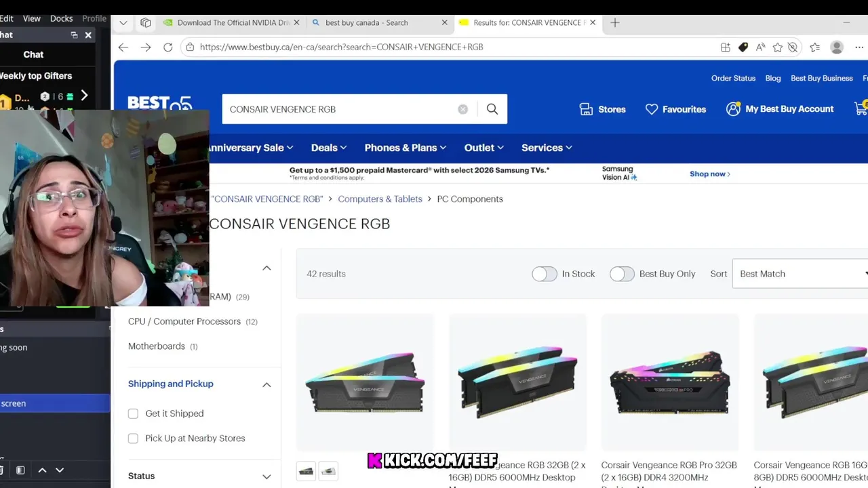
Task: Add page to favorites star icon
Action: (x=778, y=47)
